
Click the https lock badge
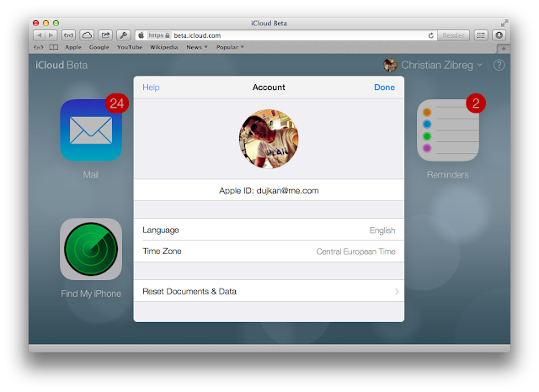[159, 35]
